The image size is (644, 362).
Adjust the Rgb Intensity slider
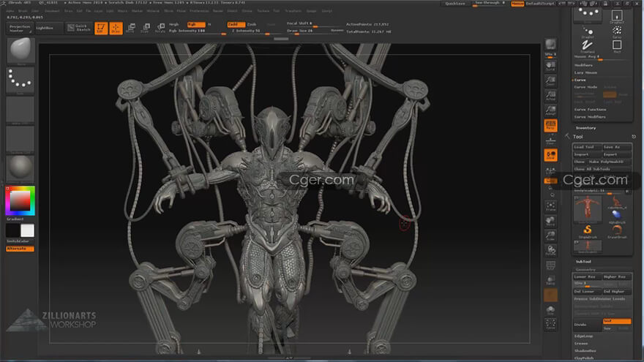pos(197,31)
